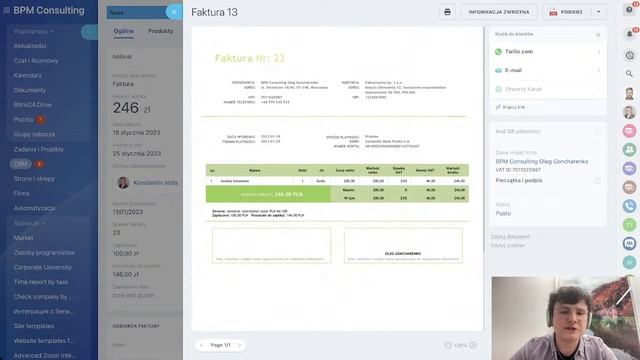The width and height of the screenshot is (640, 360).
Task: Open Corporate University in the left menu
Action: pos(42,267)
